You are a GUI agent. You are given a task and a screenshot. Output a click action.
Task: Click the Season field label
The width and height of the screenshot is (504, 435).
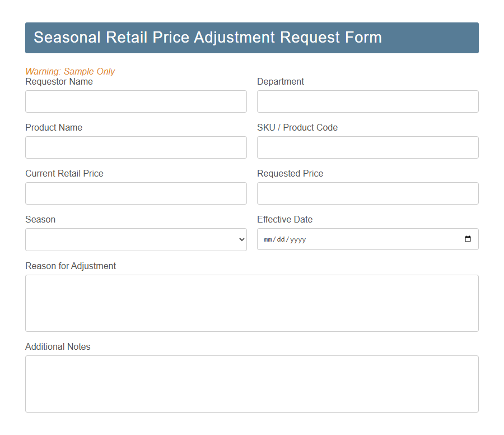pos(40,219)
